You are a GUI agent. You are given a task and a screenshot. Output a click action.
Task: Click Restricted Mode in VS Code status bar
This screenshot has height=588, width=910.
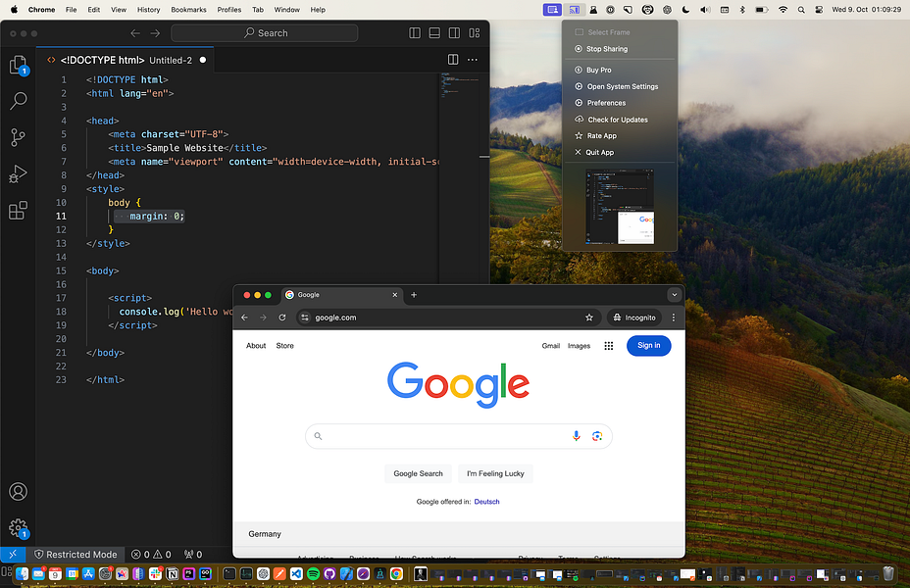point(76,555)
